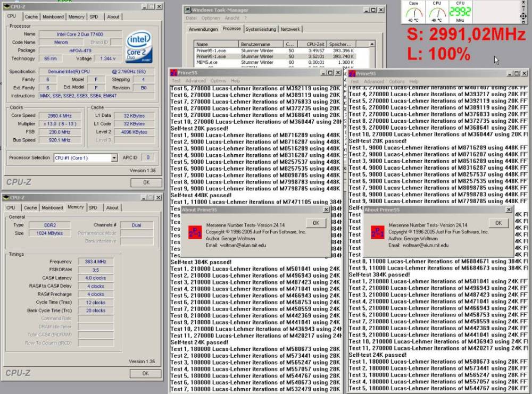The width and height of the screenshot is (532, 394).
Task: Open Optionen menu in Task-Manager
Action: (x=210, y=18)
